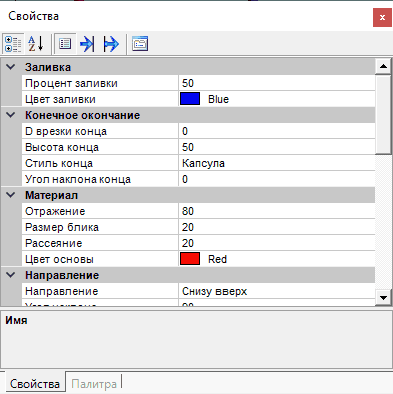This screenshot has width=393, height=394.
Task: Click the blue Цвет заливки swatch
Action: (190, 99)
